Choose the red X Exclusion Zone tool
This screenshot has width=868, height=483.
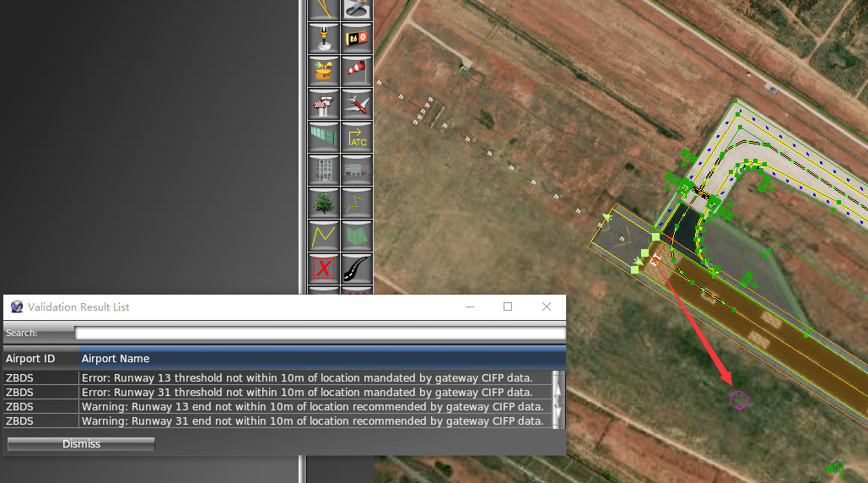[324, 269]
